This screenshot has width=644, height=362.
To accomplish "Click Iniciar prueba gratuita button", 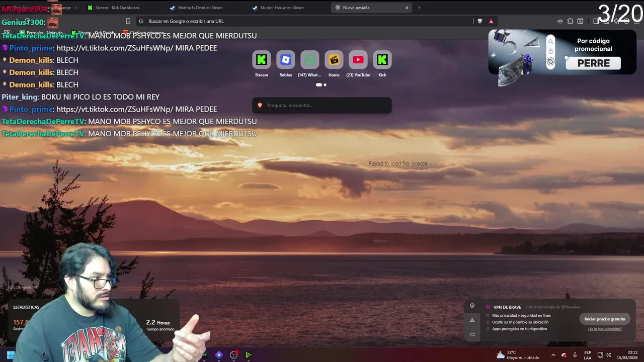I will [605, 319].
